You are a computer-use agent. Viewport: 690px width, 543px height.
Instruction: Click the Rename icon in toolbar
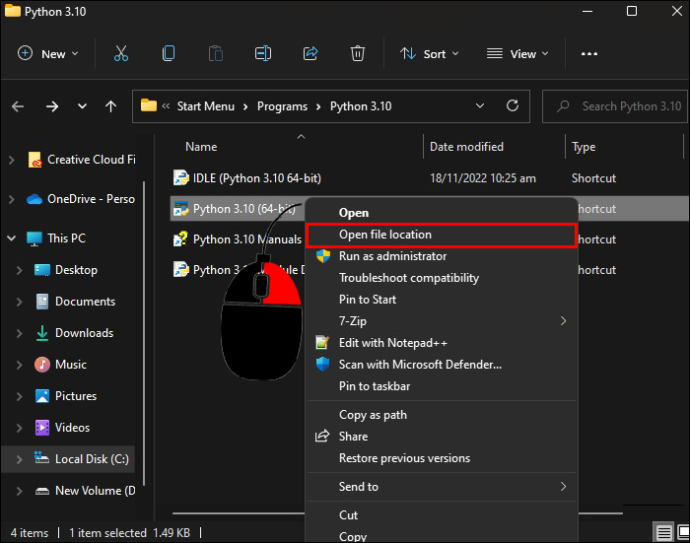point(263,54)
